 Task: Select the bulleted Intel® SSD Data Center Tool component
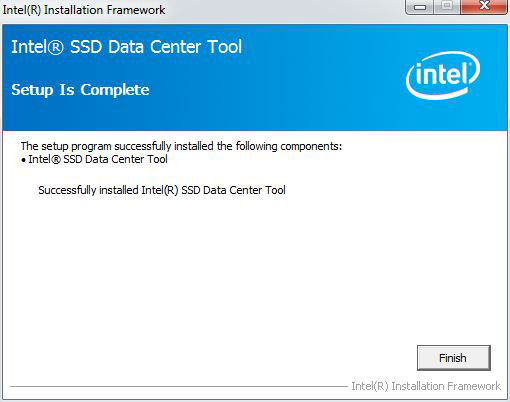click(98, 159)
